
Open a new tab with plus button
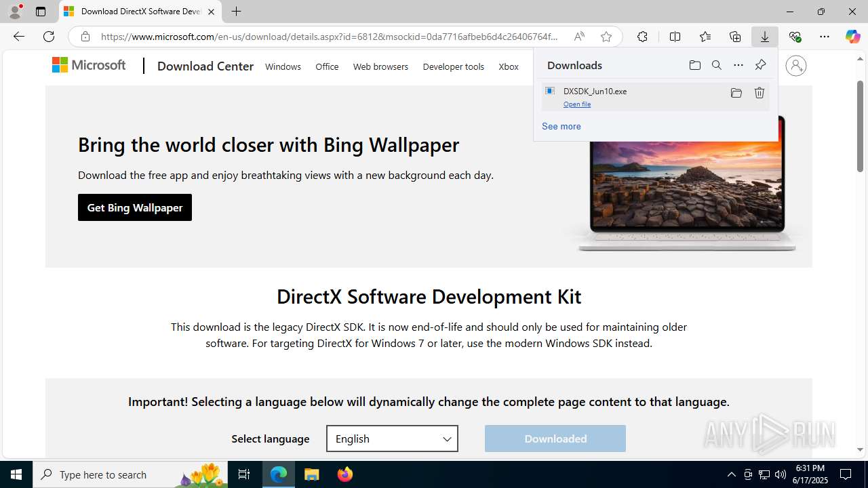pos(236,12)
